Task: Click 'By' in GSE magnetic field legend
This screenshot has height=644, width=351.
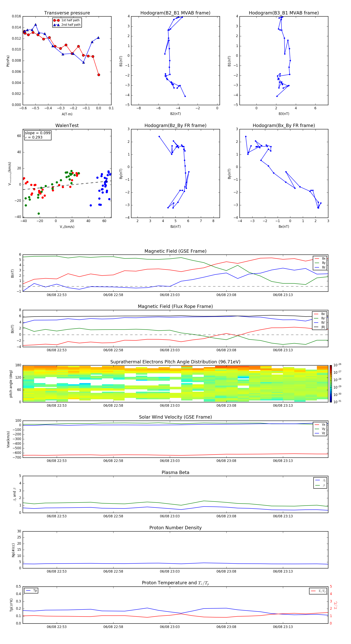Action: pos(324,263)
